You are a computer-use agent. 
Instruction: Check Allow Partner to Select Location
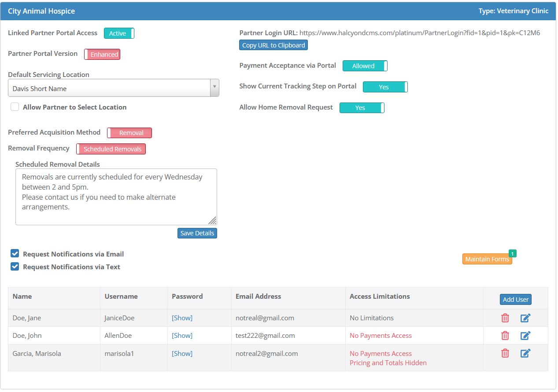click(15, 106)
